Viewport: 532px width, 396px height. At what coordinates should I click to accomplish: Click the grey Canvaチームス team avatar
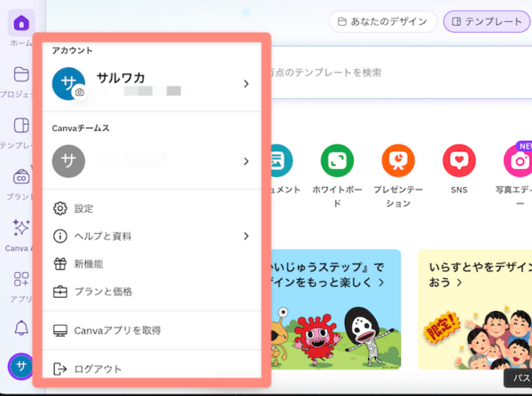[68, 161]
